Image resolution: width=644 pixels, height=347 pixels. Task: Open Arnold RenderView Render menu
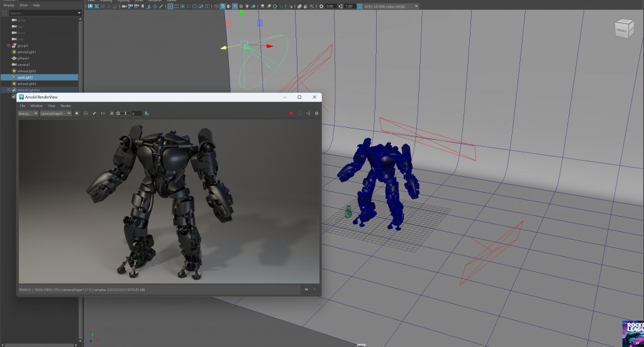65,106
